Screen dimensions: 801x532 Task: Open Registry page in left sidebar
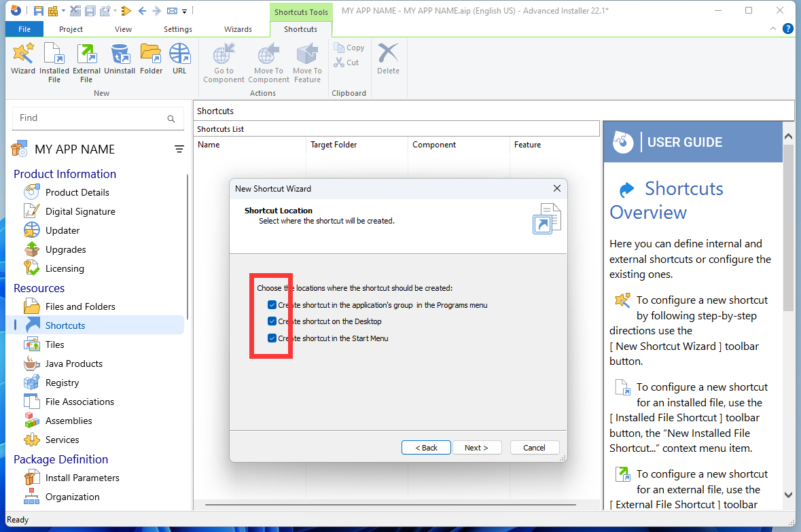[62, 383]
